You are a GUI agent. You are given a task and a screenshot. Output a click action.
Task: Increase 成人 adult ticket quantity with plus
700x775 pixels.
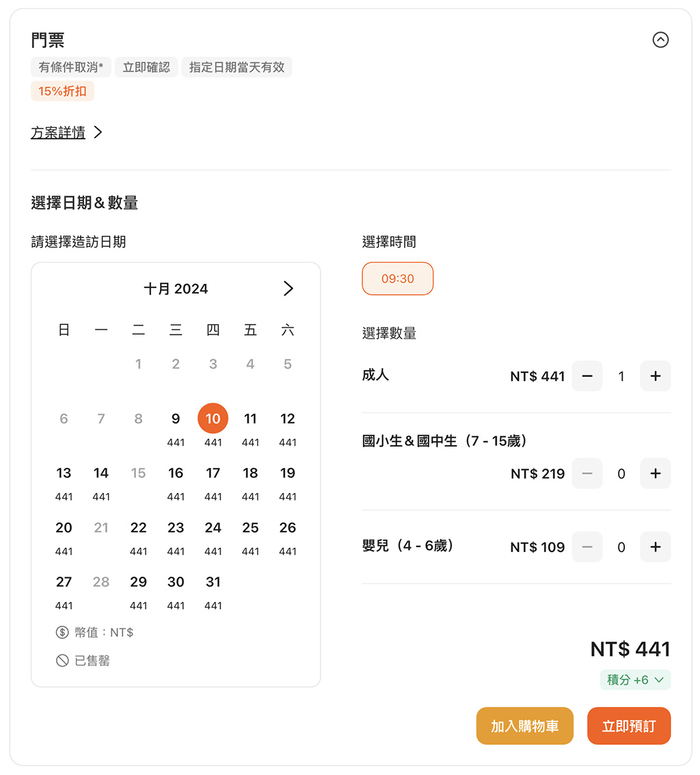pyautogui.click(x=655, y=376)
